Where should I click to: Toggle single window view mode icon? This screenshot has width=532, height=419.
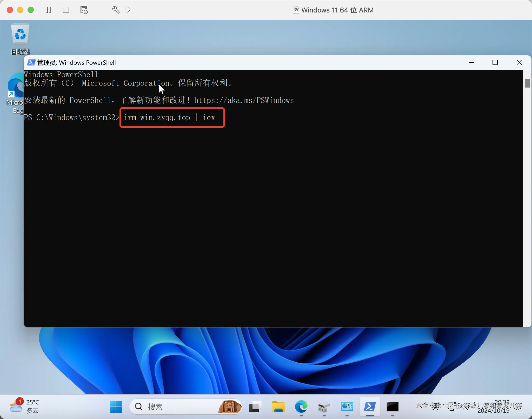pos(66,10)
